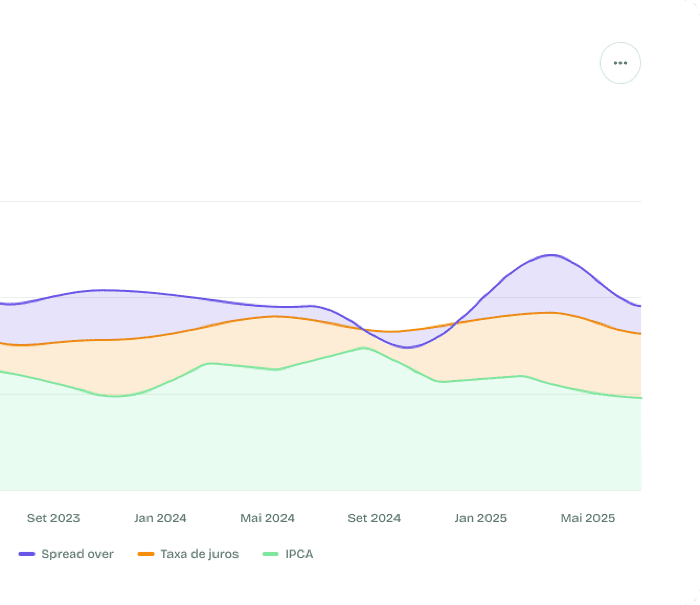Click the highest peak of purple line
The width and height of the screenshot is (700, 605).
pos(551,255)
